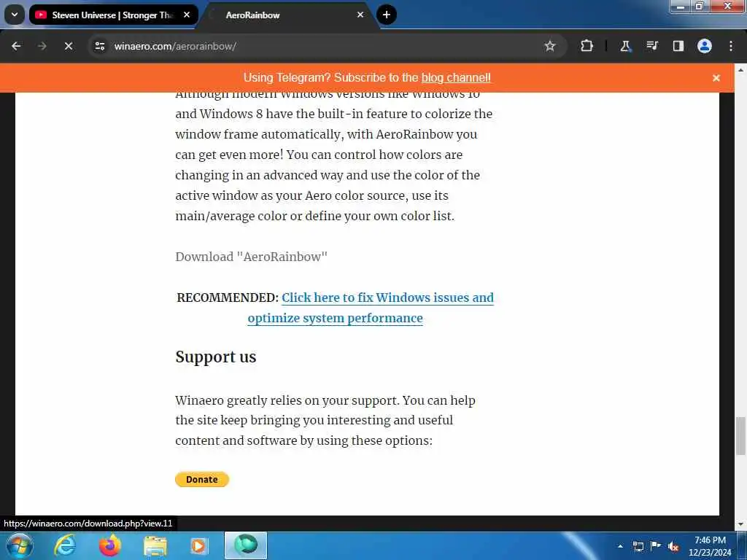Open Windows Explorer folder icon in taskbar

[x=155, y=545]
